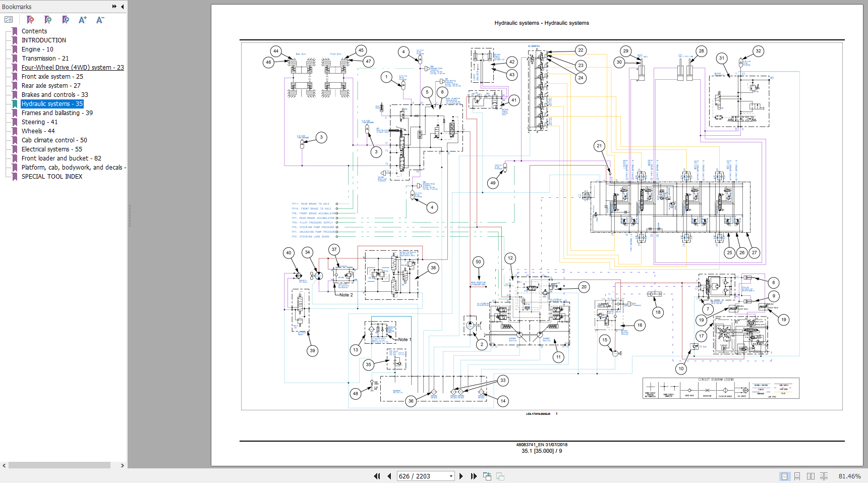This screenshot has height=483, width=868.
Task: Enable single page view mode
Action: tap(784, 476)
